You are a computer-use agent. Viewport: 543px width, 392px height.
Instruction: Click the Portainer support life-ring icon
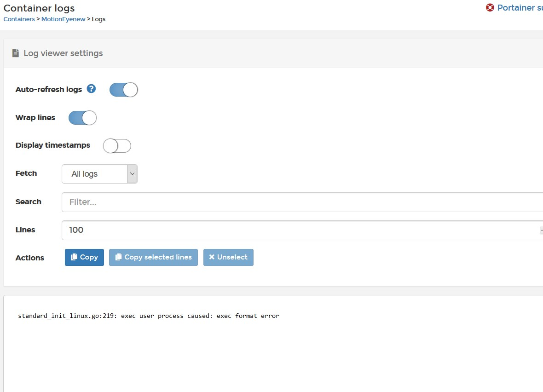490,7
